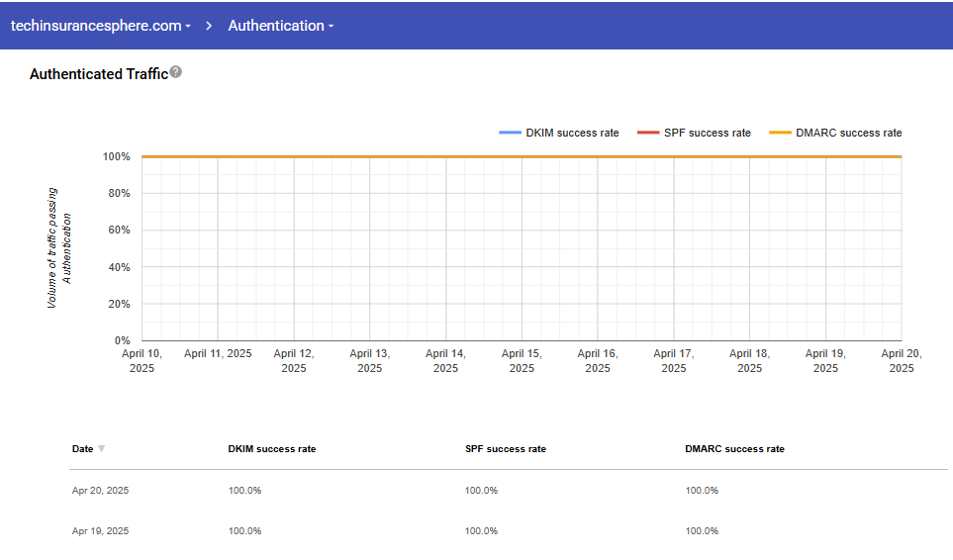The height and width of the screenshot is (560, 953).
Task: Click the Authenticated Traffic heading
Action: tap(98, 74)
